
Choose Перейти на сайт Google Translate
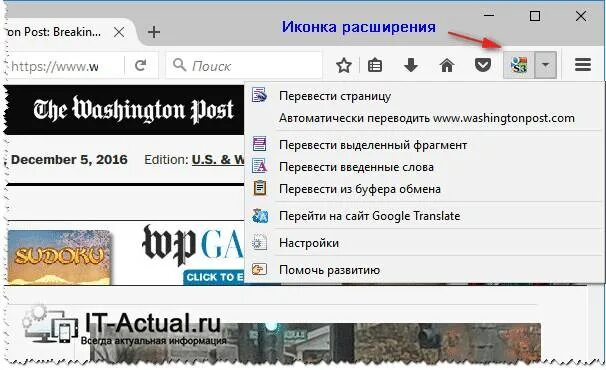[x=424, y=216]
